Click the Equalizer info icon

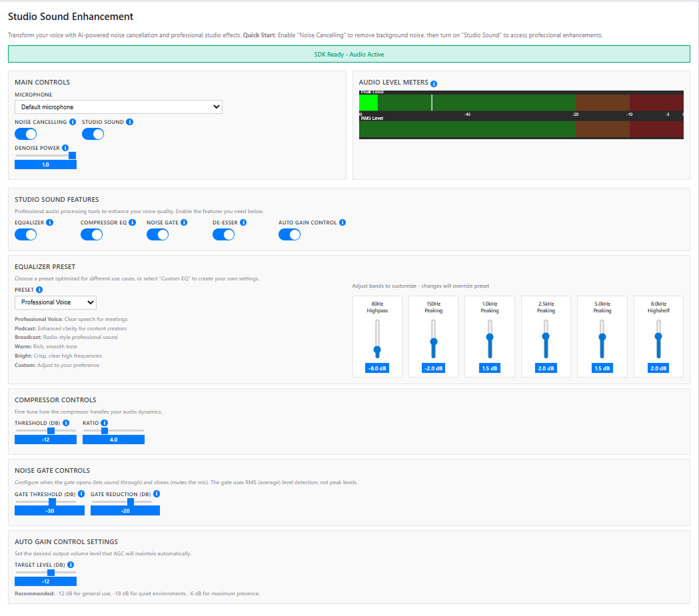click(x=49, y=222)
